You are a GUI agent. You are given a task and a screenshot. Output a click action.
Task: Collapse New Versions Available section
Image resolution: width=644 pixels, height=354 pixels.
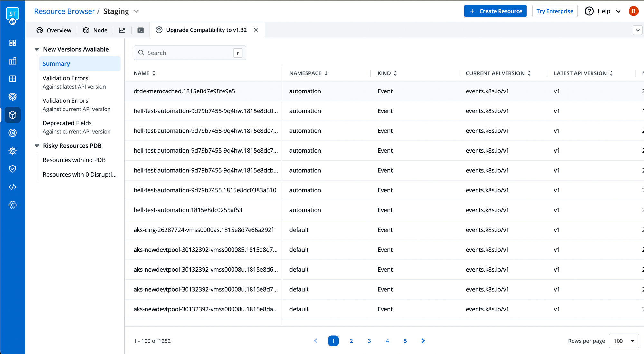point(37,49)
